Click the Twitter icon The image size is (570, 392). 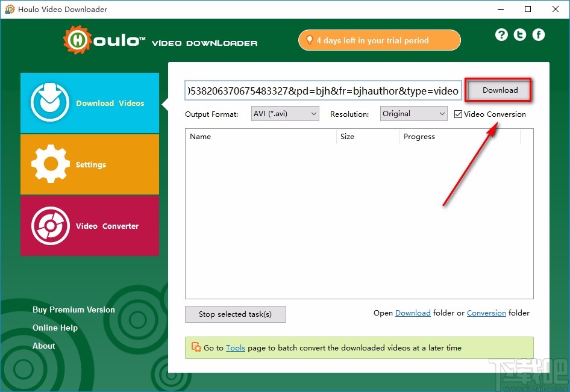(x=519, y=34)
